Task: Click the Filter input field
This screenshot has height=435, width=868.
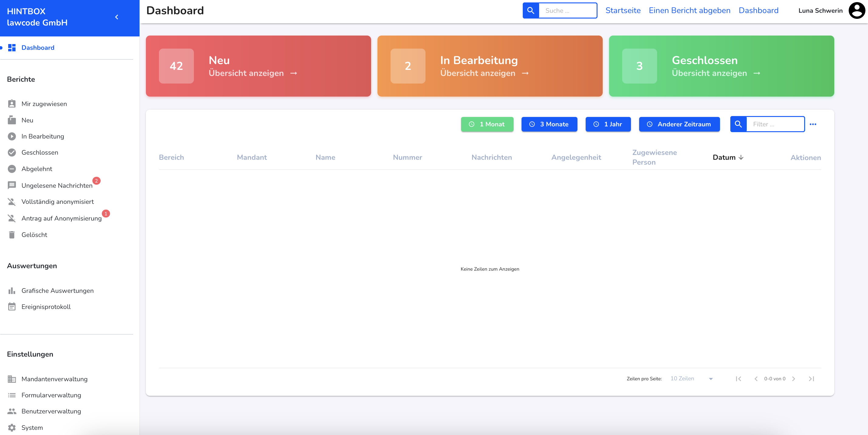Action: coord(775,124)
